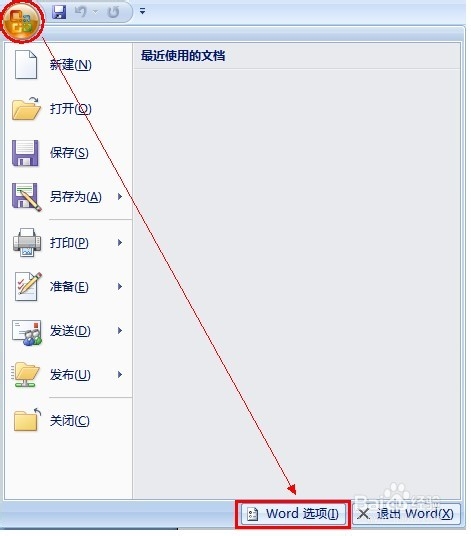Open the Word 选项 button
471x536 pixels.
pos(293,514)
